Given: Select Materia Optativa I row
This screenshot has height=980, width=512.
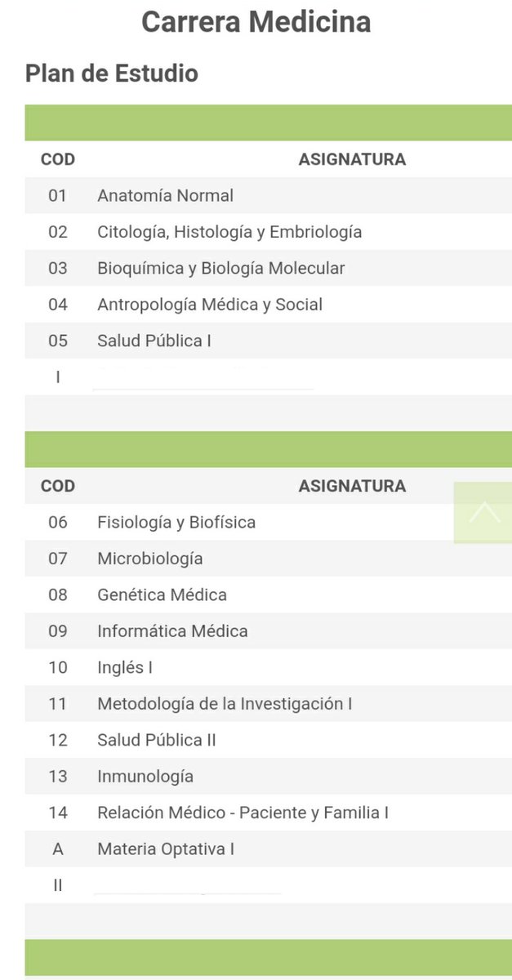Looking at the screenshot, I should [268, 849].
